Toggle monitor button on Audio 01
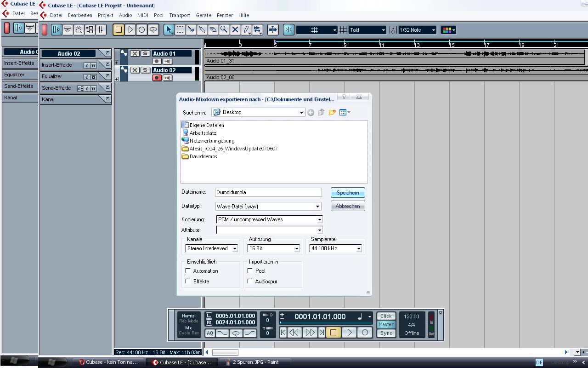588x368 pixels. pos(167,61)
